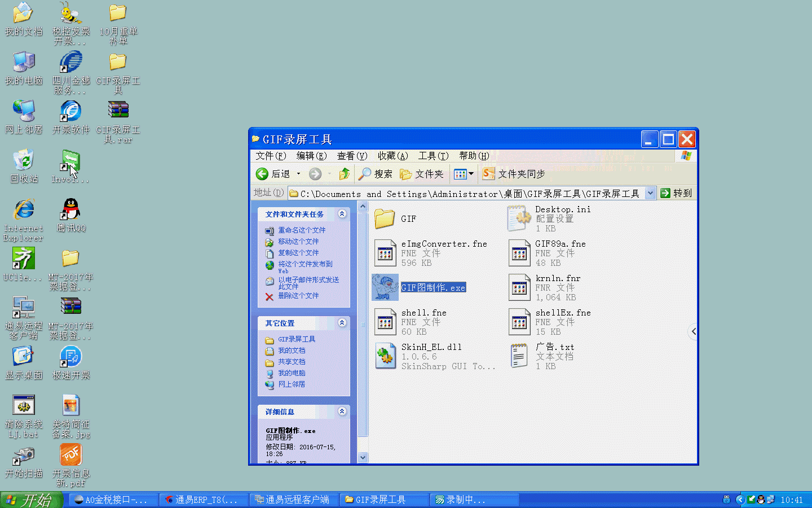Collapse the 文件和文件夹任务 panel
This screenshot has width=812, height=508.
coord(342,214)
